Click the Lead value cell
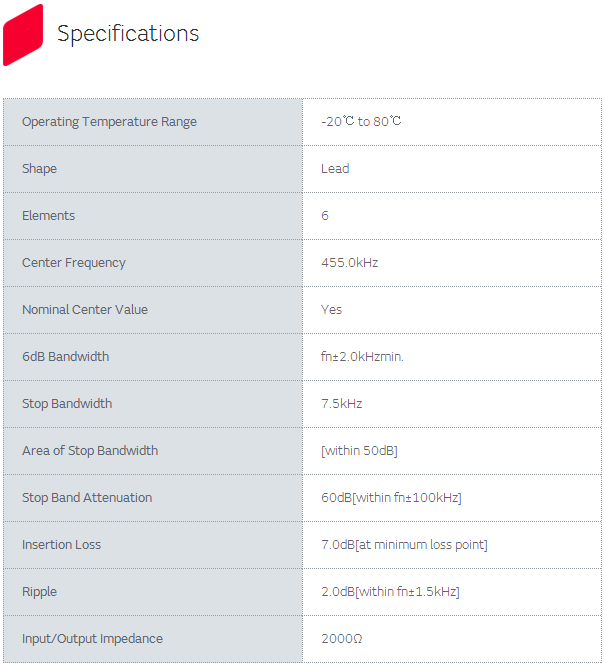604x665 pixels. 335,169
